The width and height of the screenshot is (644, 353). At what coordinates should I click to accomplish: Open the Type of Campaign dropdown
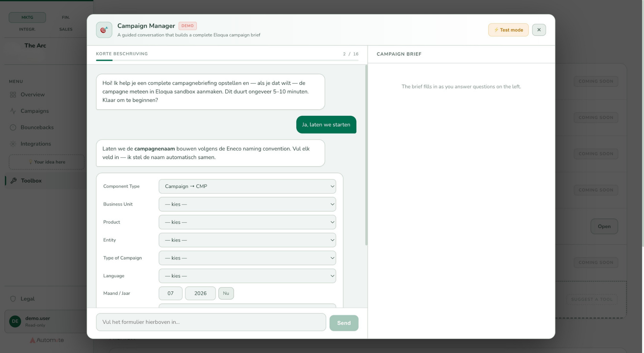tap(247, 258)
